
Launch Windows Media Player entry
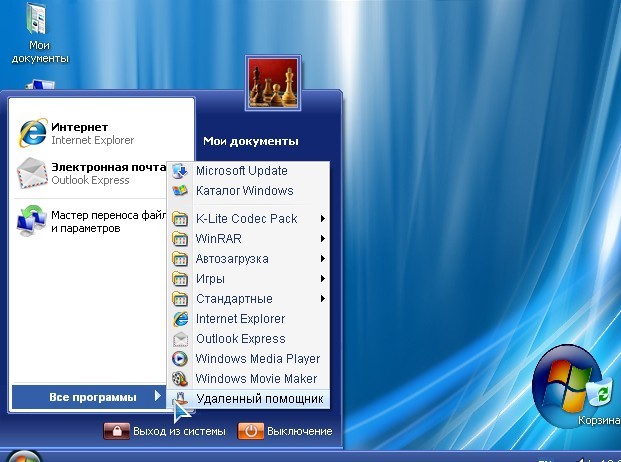(x=248, y=359)
